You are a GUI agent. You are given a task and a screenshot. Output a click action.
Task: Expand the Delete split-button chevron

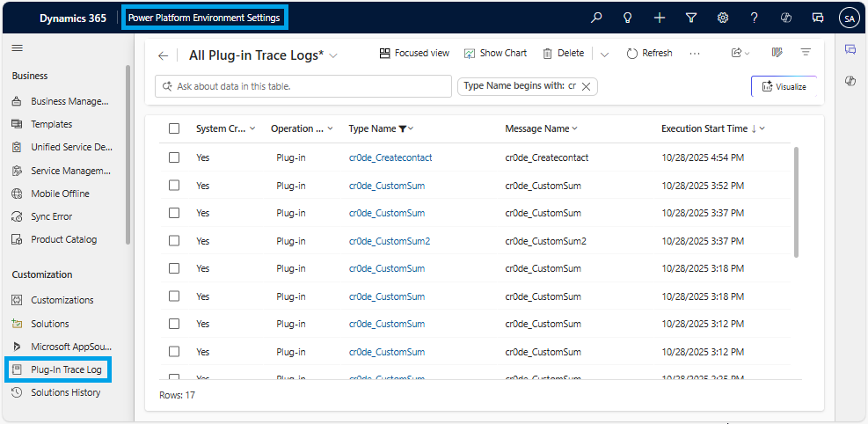605,54
